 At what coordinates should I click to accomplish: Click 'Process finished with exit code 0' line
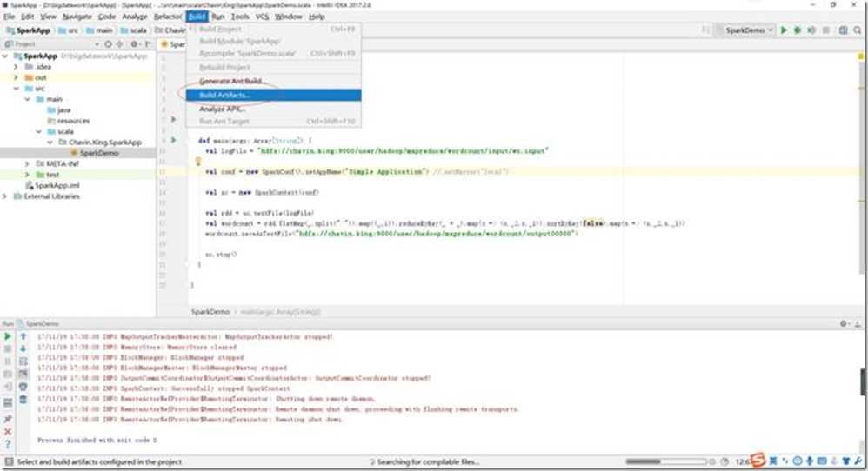click(97, 440)
